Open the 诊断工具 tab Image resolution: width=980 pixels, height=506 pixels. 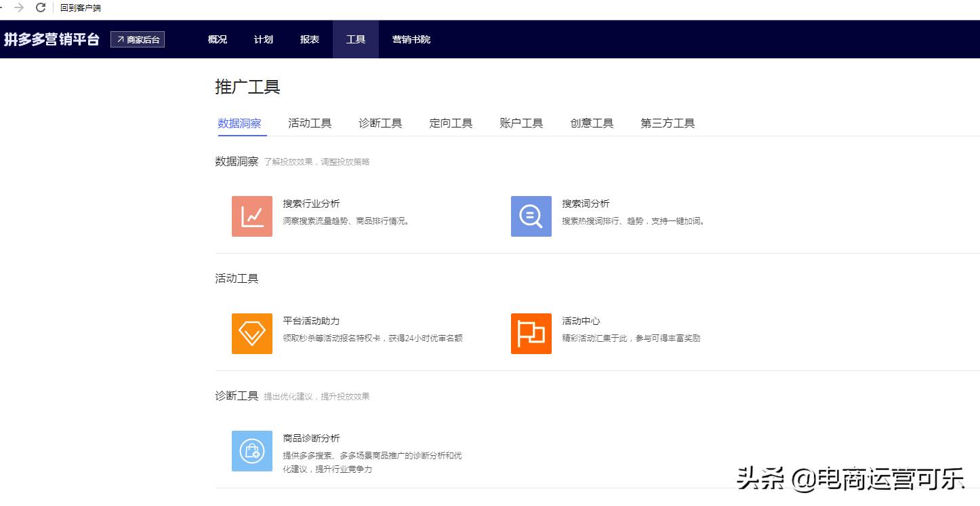(x=380, y=123)
